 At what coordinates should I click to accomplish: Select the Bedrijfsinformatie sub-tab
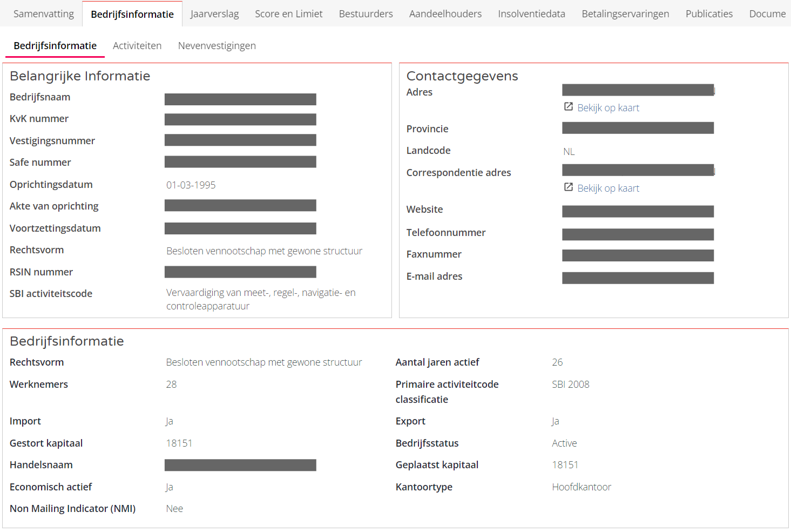coord(55,46)
